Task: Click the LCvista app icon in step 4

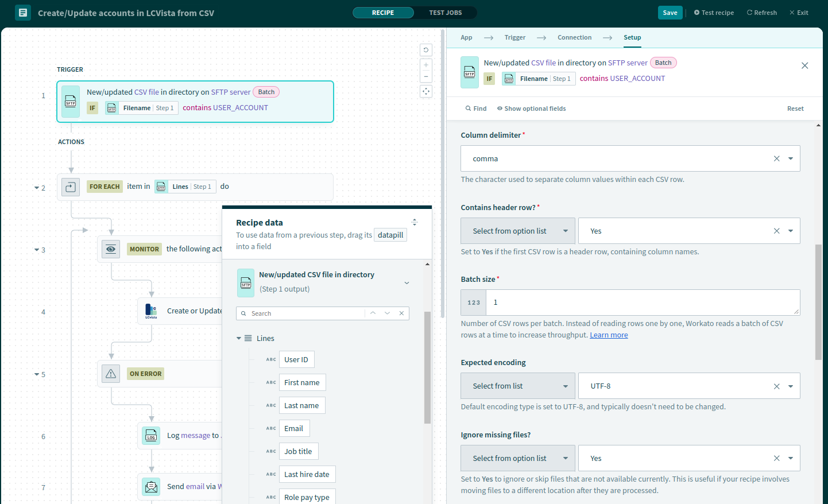Action: click(151, 311)
